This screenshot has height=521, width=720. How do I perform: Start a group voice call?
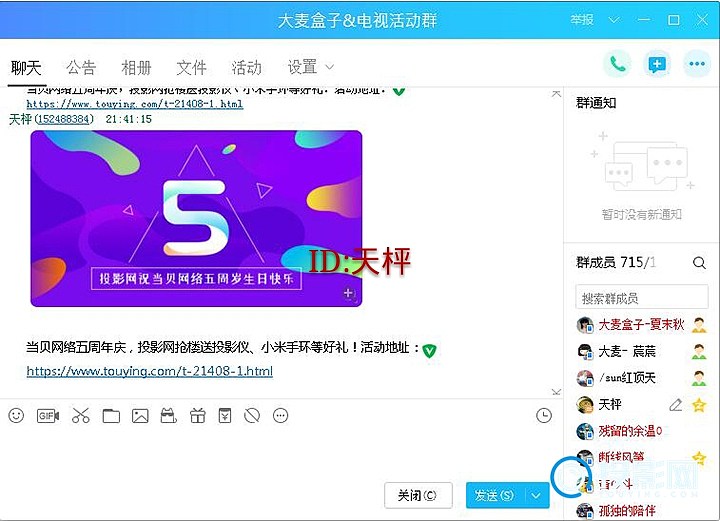617,65
